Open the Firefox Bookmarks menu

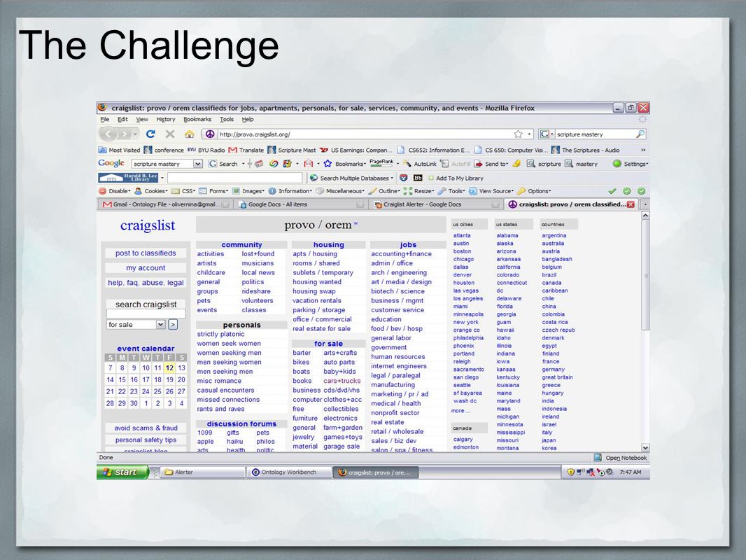197,120
